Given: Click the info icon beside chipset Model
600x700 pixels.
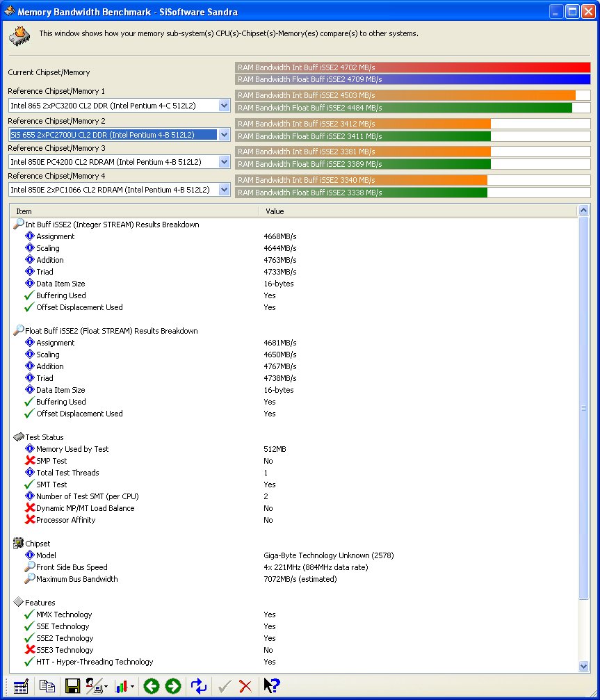Looking at the screenshot, I should (30, 555).
